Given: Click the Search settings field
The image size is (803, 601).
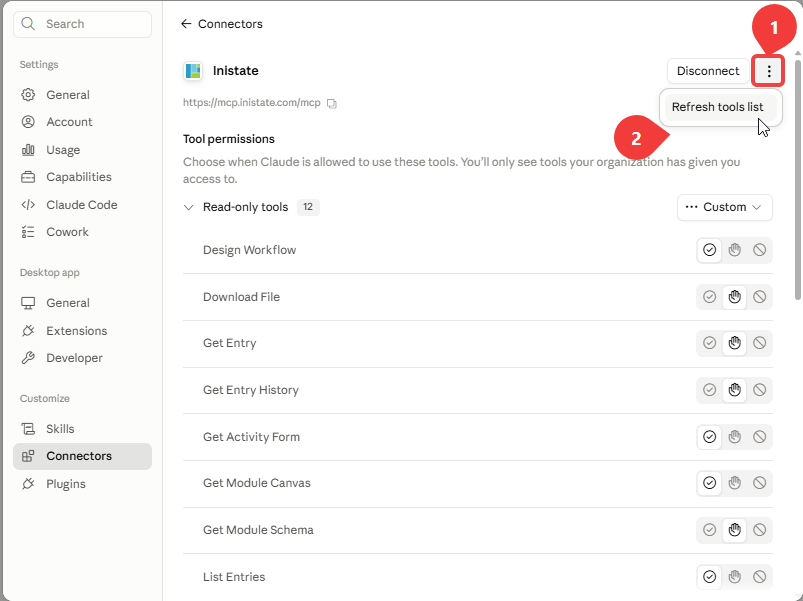Looking at the screenshot, I should pyautogui.click(x=82, y=24).
